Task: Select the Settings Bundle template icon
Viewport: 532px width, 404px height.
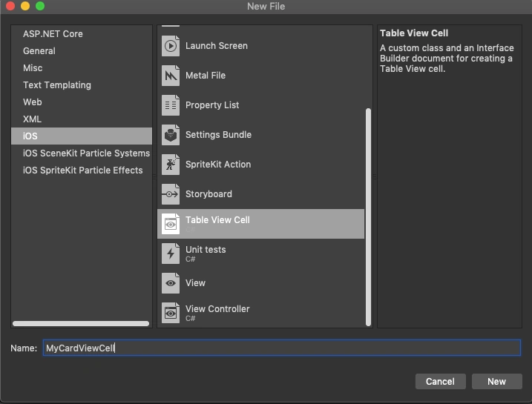Action: point(171,135)
